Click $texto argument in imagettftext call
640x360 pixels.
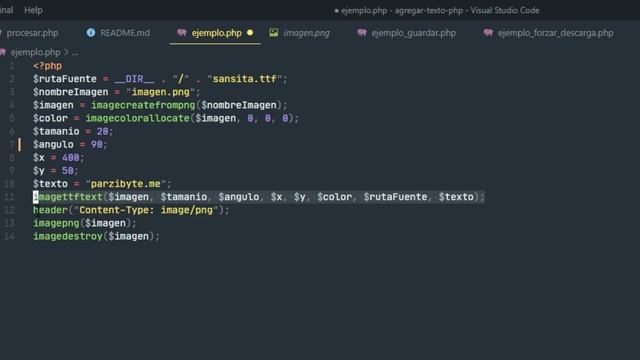[456, 197]
